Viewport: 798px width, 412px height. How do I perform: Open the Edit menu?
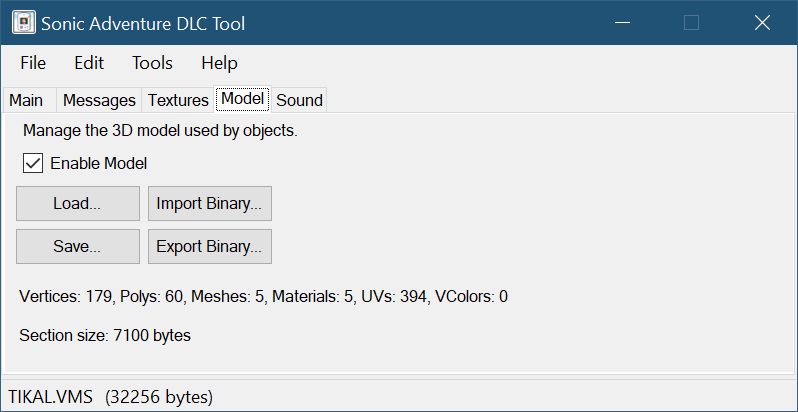[89, 63]
